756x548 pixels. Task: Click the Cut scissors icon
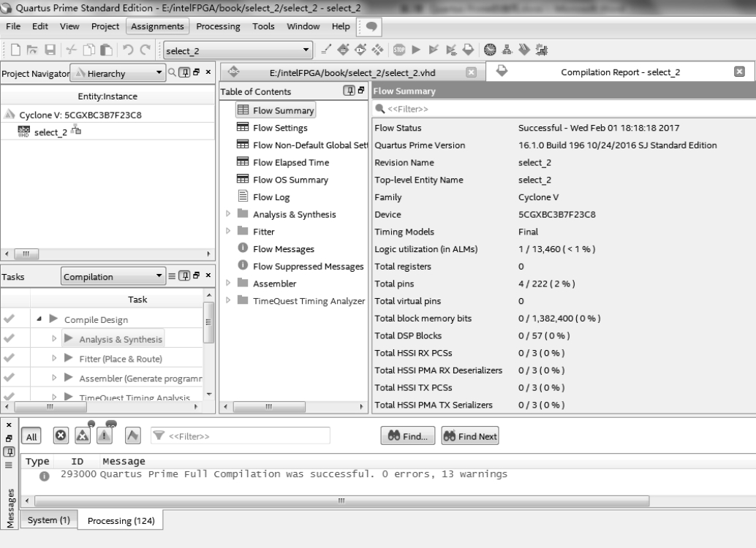click(x=72, y=50)
